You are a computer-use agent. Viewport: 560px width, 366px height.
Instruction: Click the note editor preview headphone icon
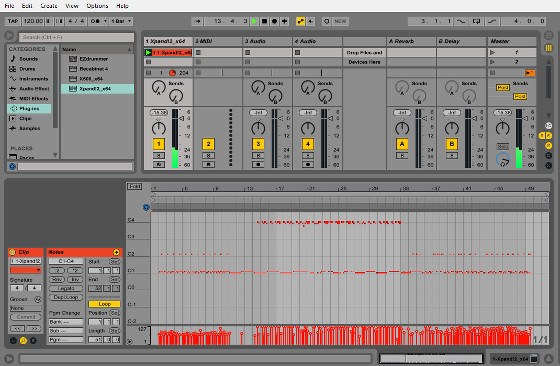tap(146, 207)
